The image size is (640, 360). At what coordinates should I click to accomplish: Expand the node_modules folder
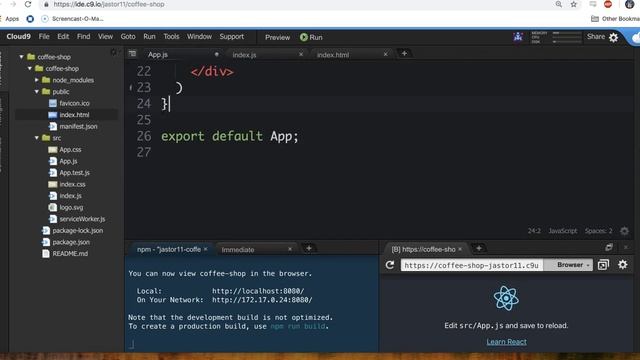37,80
